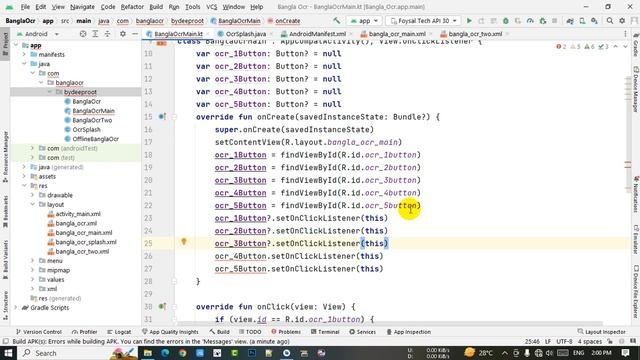The height and width of the screenshot is (360, 640).
Task: Open Version Control tool window
Action: (38, 332)
